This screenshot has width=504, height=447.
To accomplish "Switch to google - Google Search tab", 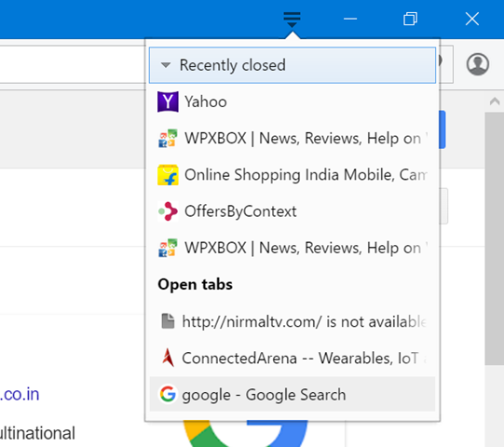I will click(x=293, y=394).
